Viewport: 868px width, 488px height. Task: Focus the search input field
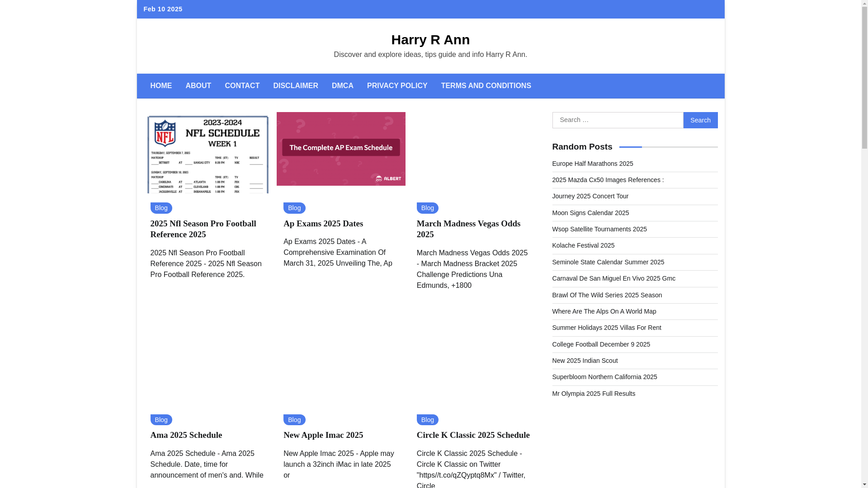pyautogui.click(x=618, y=120)
